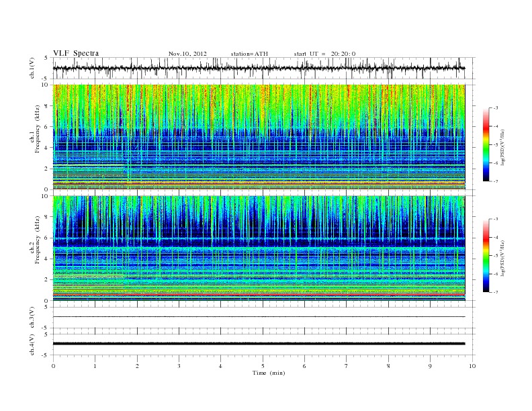The width and height of the screenshot is (532, 411).
Task: Click the '-7' value on ch.2 colorbar
Action: click(x=495, y=292)
